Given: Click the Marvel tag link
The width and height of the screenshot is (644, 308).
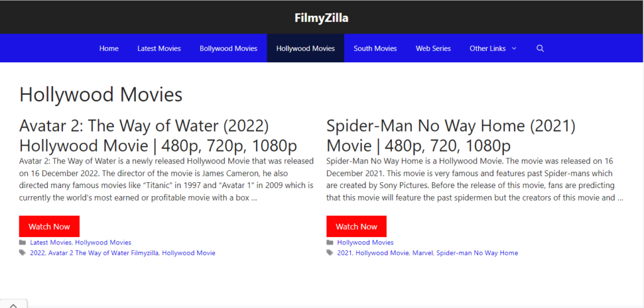Looking at the screenshot, I should (x=422, y=253).
